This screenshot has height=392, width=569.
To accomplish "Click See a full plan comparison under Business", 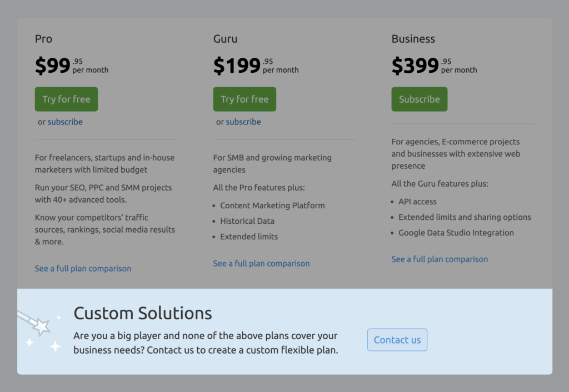I will click(x=440, y=259).
